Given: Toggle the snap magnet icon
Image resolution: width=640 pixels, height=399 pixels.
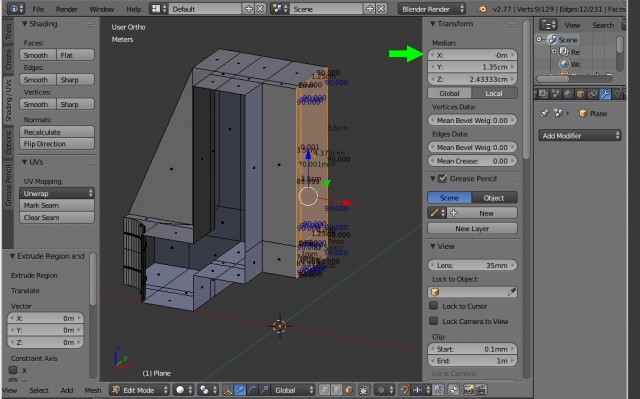Looking at the screenshot, I should click(404, 390).
